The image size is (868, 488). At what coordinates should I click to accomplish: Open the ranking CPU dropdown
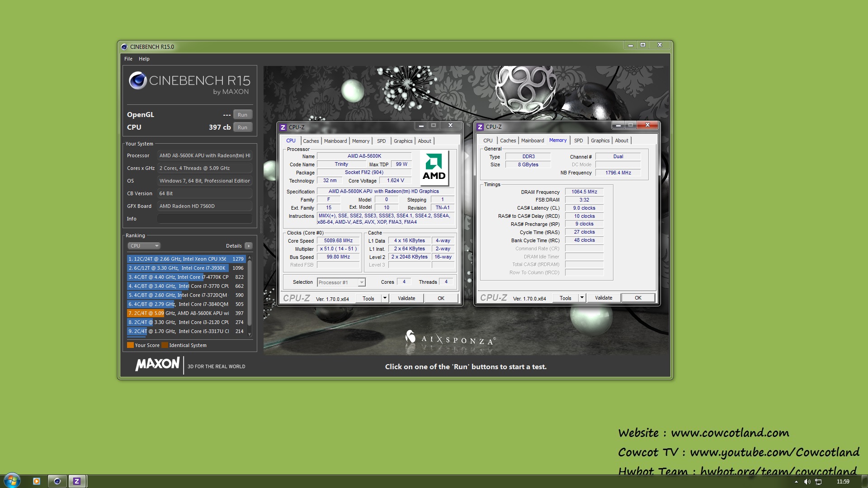click(144, 246)
